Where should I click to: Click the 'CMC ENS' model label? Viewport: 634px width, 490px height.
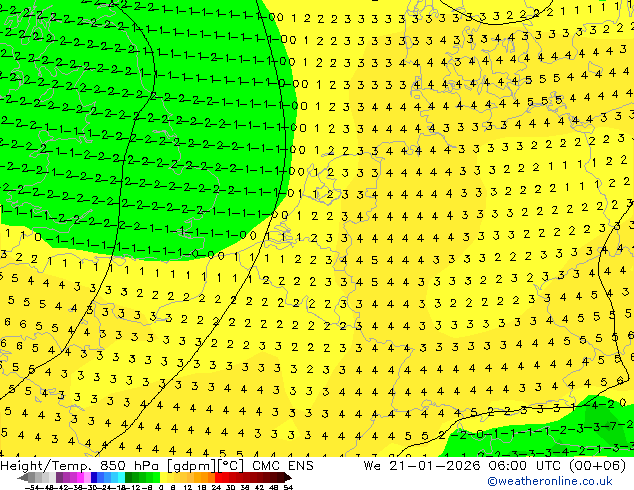[x=283, y=466]
